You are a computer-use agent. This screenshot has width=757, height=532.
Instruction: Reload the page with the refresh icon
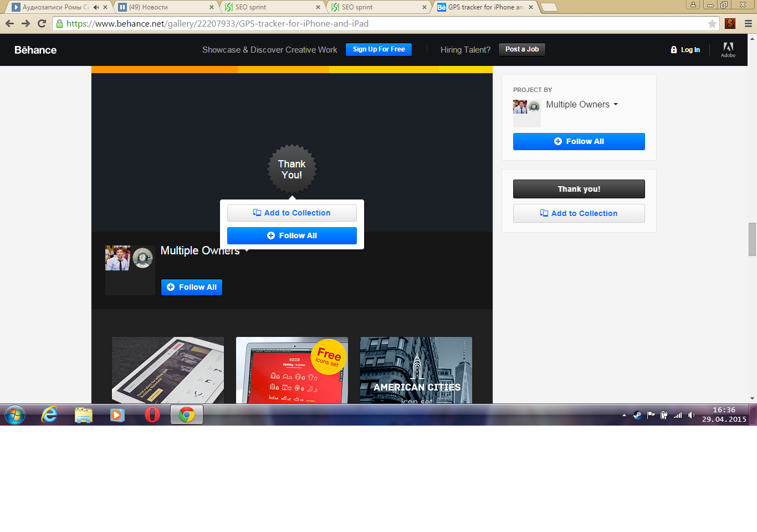[x=42, y=23]
